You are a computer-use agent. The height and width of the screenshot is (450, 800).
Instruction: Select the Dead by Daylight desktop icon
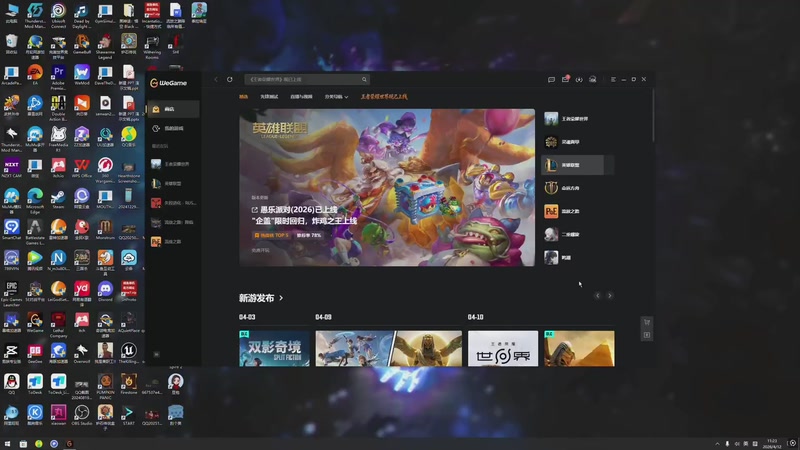81,14
